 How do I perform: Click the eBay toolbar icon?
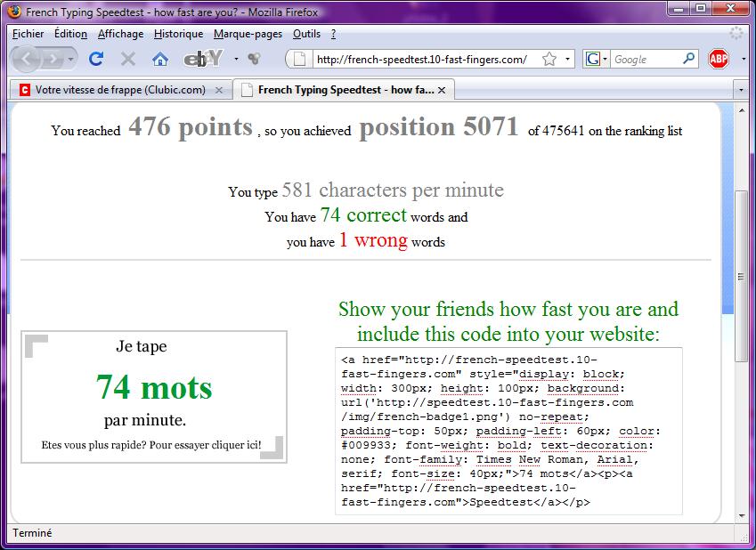(200, 60)
